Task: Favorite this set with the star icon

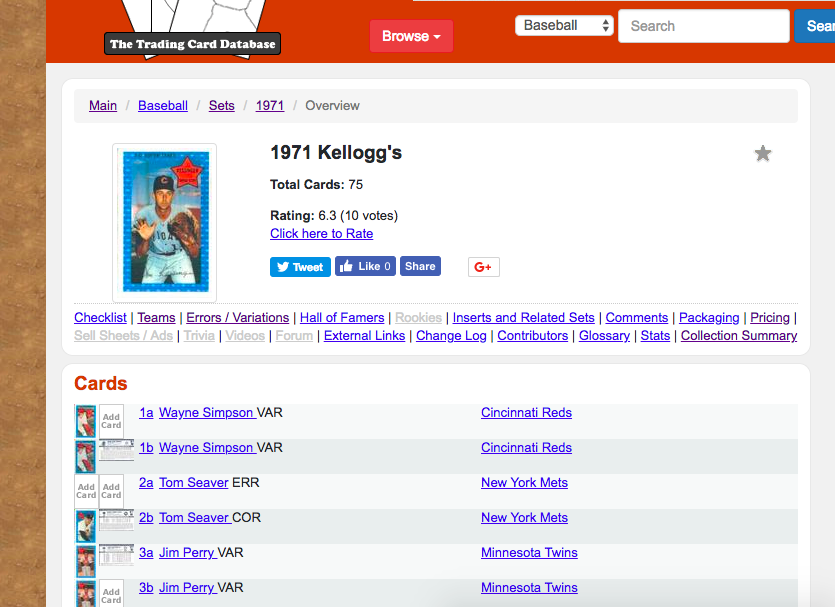Action: [x=763, y=154]
